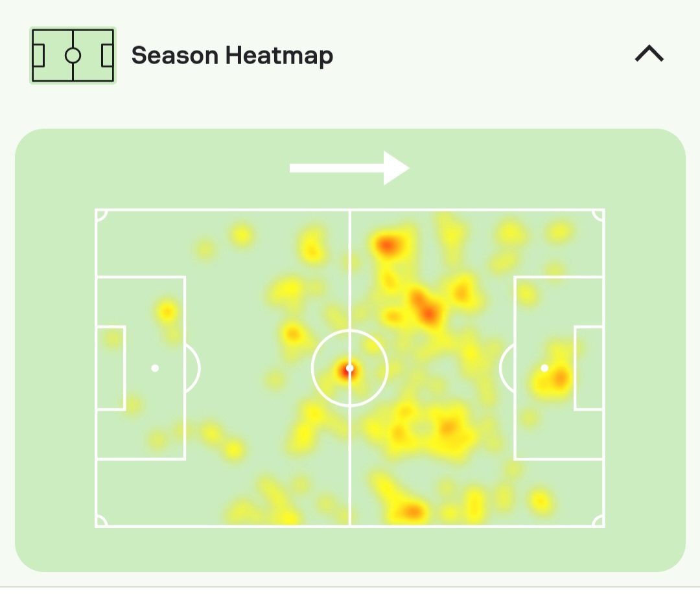The height and width of the screenshot is (594, 700).
Task: Click the white attack direction arrow
Action: coord(349,168)
